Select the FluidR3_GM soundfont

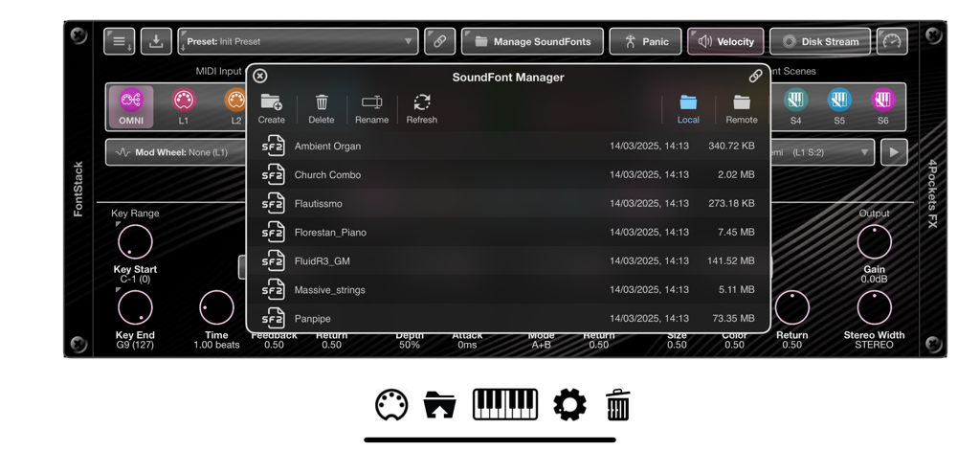[507, 260]
